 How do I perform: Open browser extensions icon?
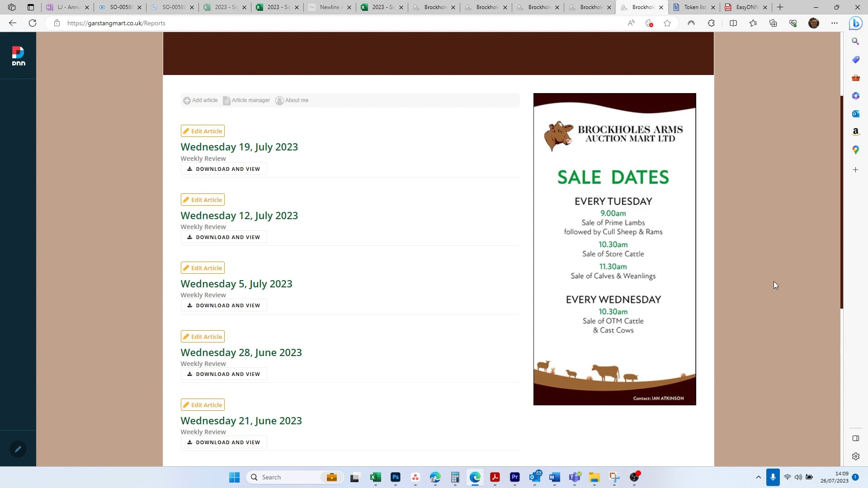pyautogui.click(x=711, y=23)
